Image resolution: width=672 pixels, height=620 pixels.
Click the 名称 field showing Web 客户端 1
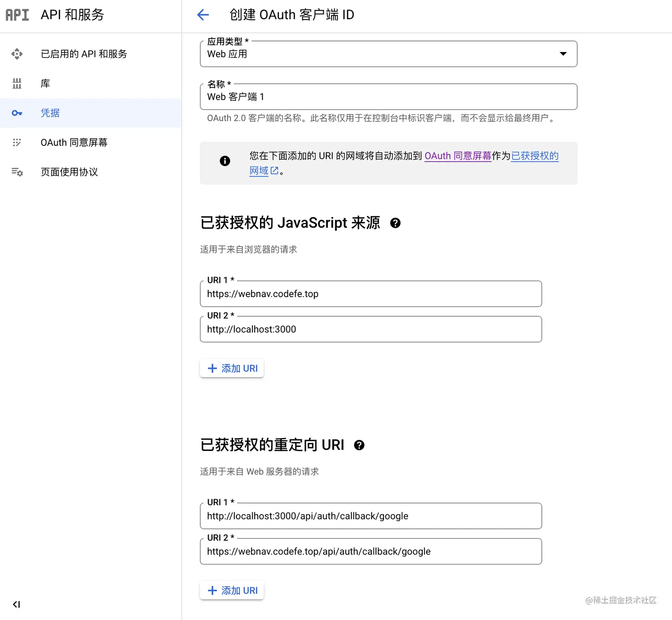point(388,97)
